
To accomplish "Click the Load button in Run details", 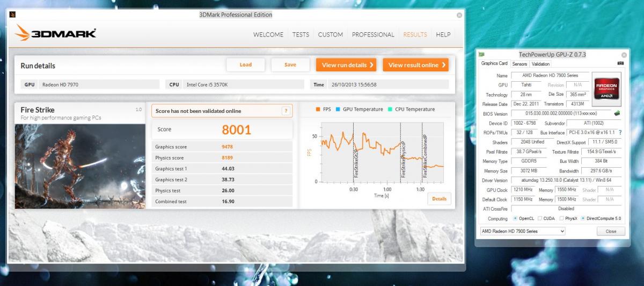I will pyautogui.click(x=246, y=65).
